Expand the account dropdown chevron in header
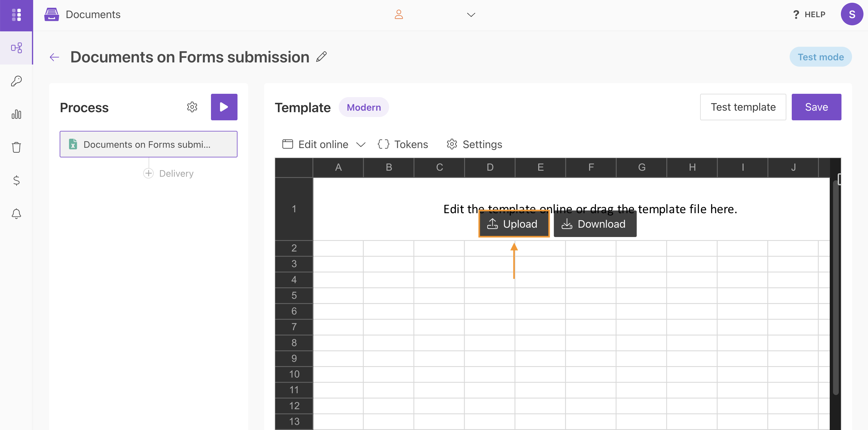The image size is (868, 430). (x=471, y=15)
